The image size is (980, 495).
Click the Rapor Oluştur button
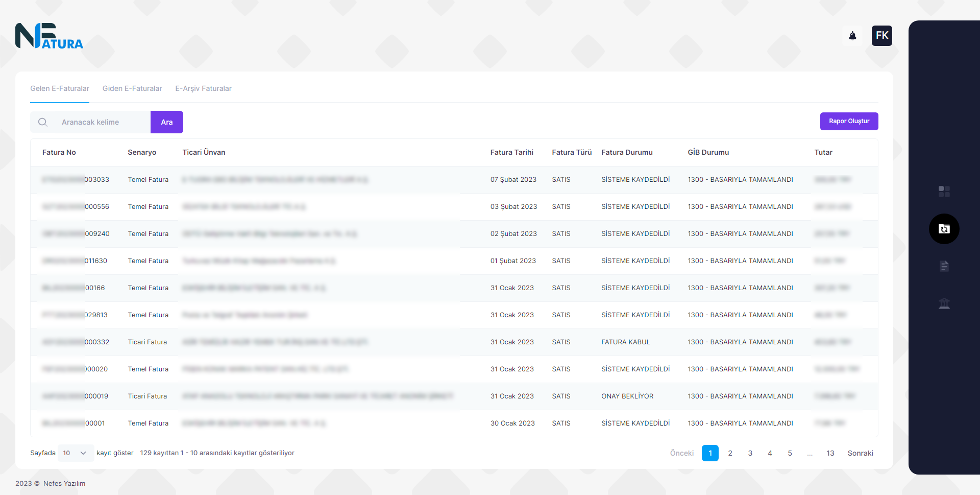click(x=849, y=121)
